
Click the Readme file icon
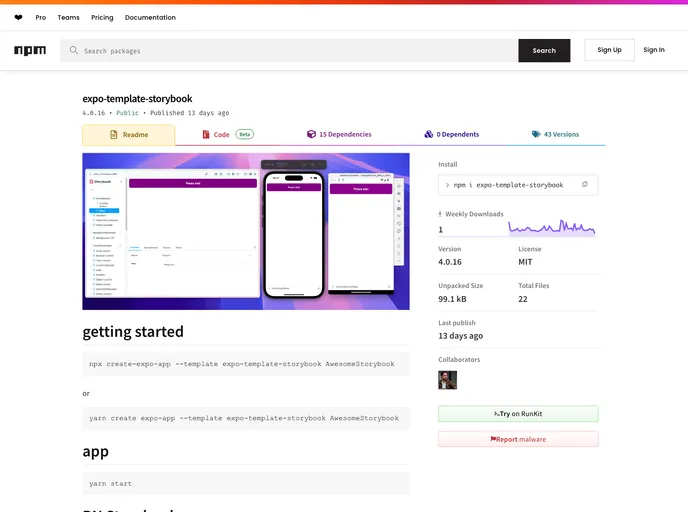pyautogui.click(x=114, y=135)
